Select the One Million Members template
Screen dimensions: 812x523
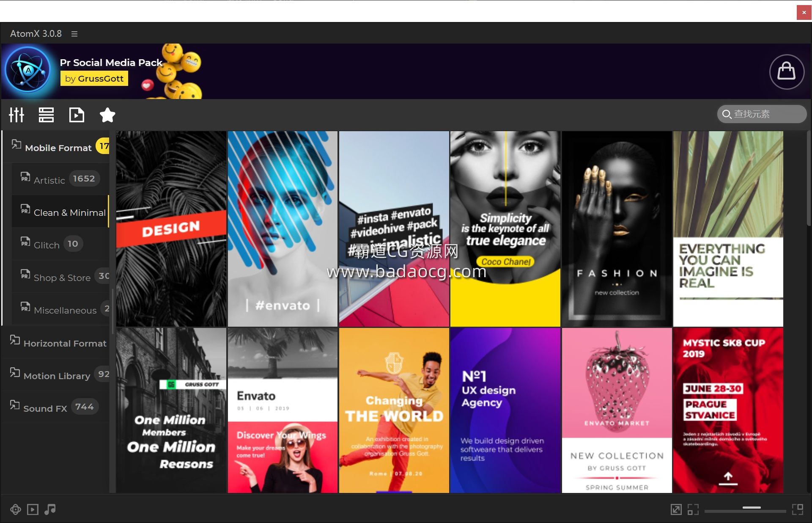coord(171,410)
